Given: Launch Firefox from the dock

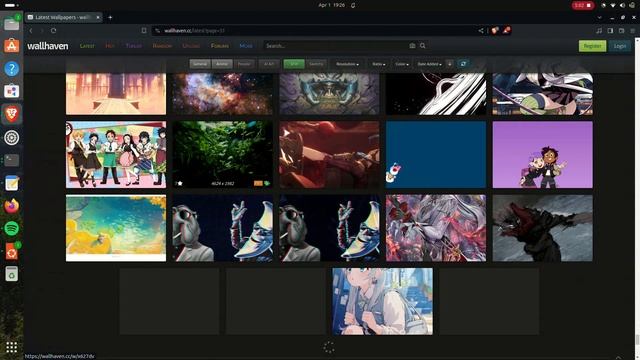Looking at the screenshot, I should coord(11,206).
